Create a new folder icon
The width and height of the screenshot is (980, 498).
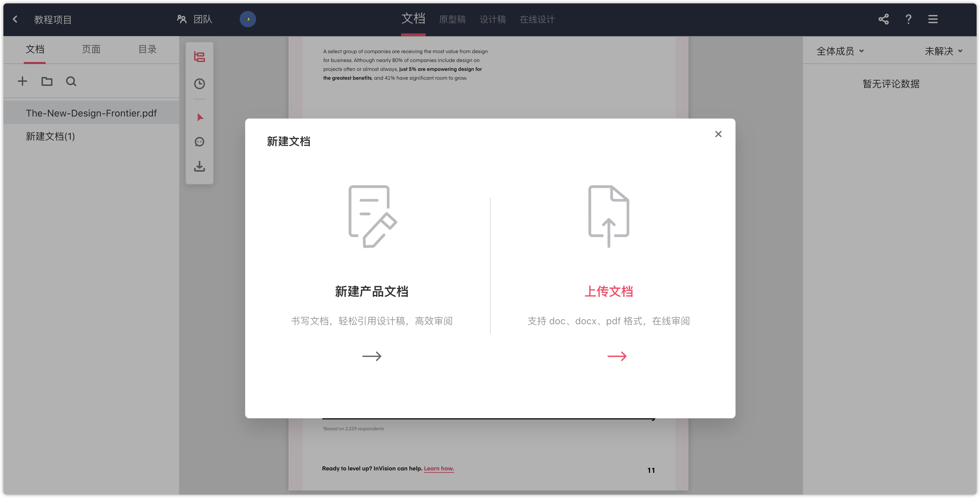[x=47, y=81]
